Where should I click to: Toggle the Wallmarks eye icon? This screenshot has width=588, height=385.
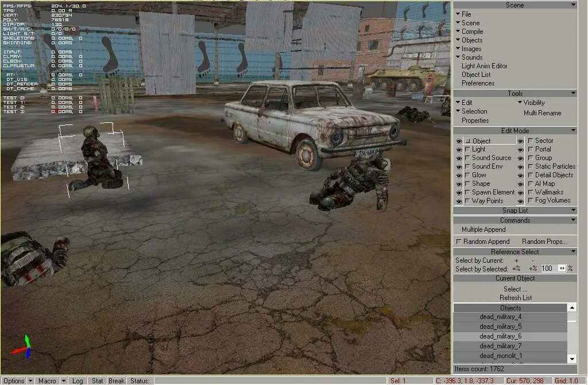pyautogui.click(x=520, y=193)
